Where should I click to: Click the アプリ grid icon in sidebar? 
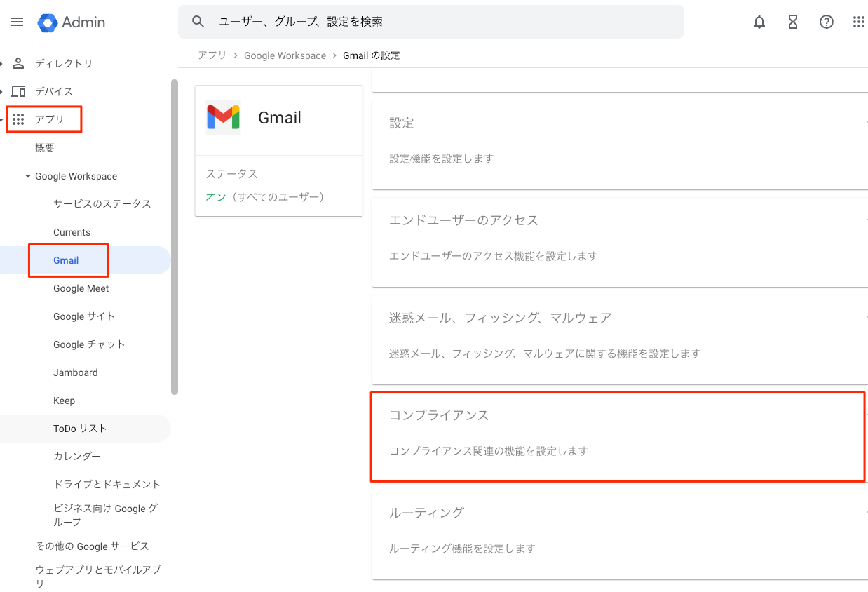(19, 119)
